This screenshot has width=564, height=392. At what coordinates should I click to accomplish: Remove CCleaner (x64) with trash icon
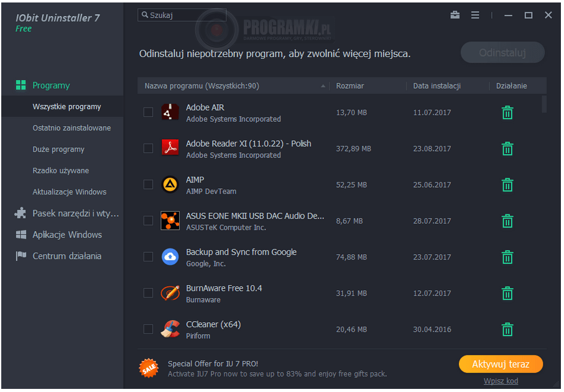click(507, 329)
